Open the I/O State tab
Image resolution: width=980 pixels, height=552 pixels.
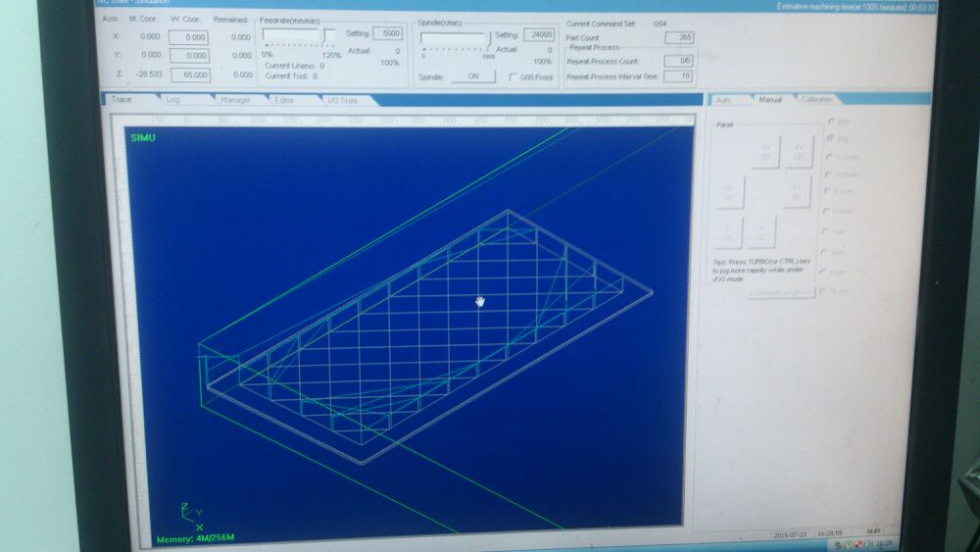342,101
